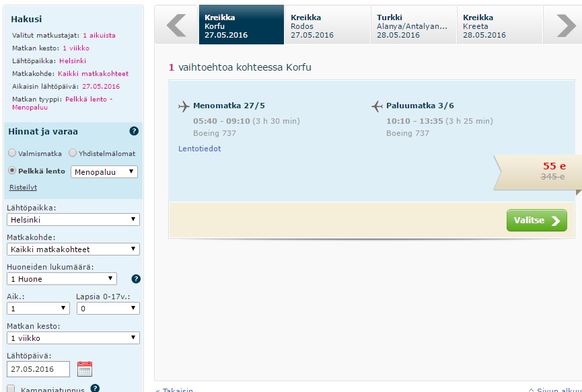Click the Helsinki departure summary link
582x392 pixels.
coord(73,61)
